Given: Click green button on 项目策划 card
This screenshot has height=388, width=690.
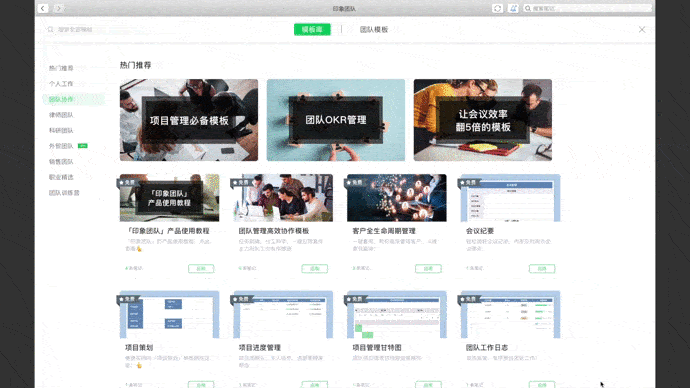Looking at the screenshot, I should [201, 384].
